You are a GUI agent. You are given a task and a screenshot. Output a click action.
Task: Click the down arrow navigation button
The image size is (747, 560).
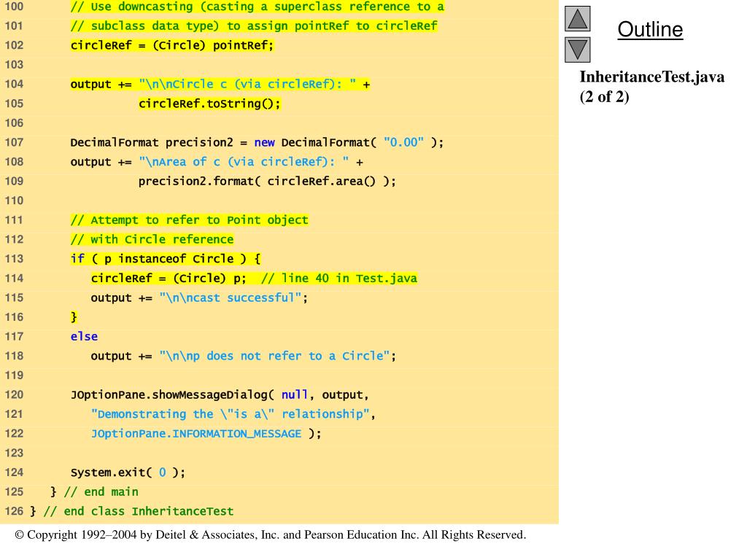tap(578, 50)
